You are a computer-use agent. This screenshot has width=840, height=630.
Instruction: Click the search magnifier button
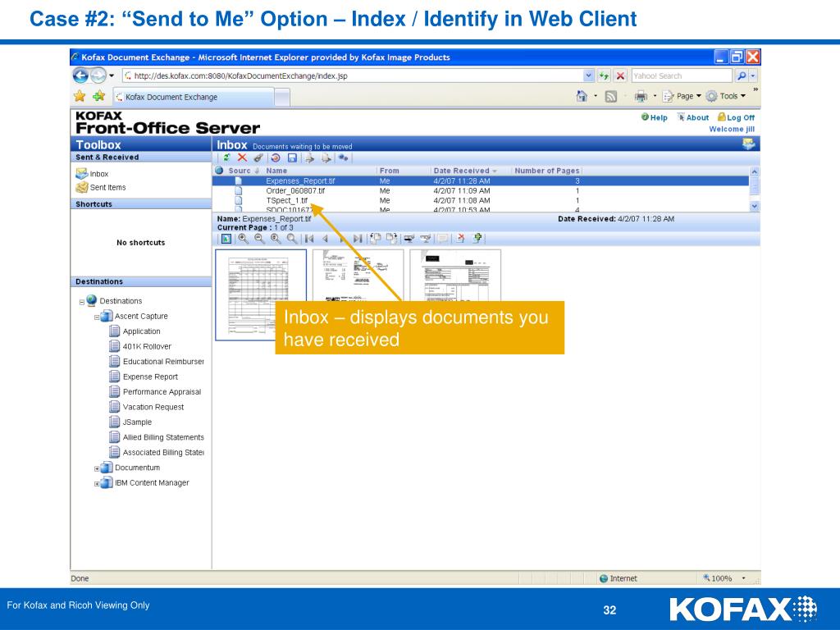point(742,75)
